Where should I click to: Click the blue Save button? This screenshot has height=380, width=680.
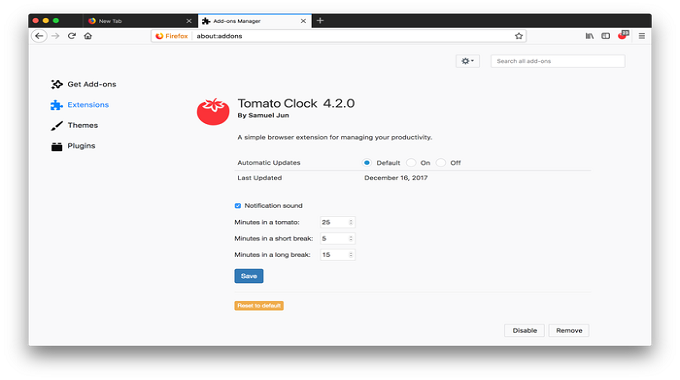click(x=249, y=276)
